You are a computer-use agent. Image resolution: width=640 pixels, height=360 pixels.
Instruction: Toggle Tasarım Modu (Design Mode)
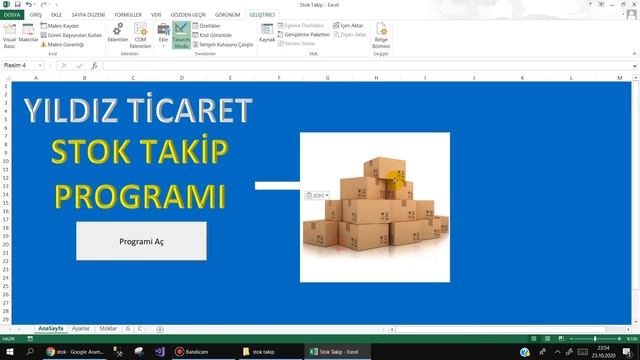click(x=181, y=36)
